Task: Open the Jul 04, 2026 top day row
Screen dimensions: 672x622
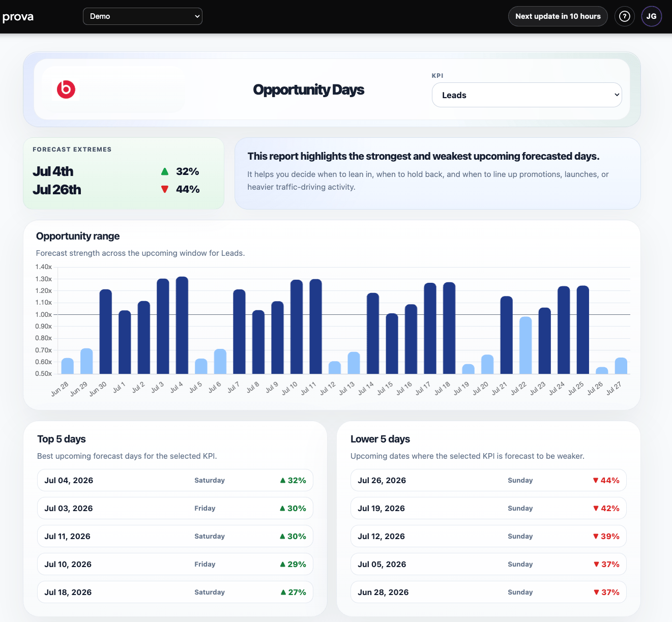Action: (x=175, y=480)
